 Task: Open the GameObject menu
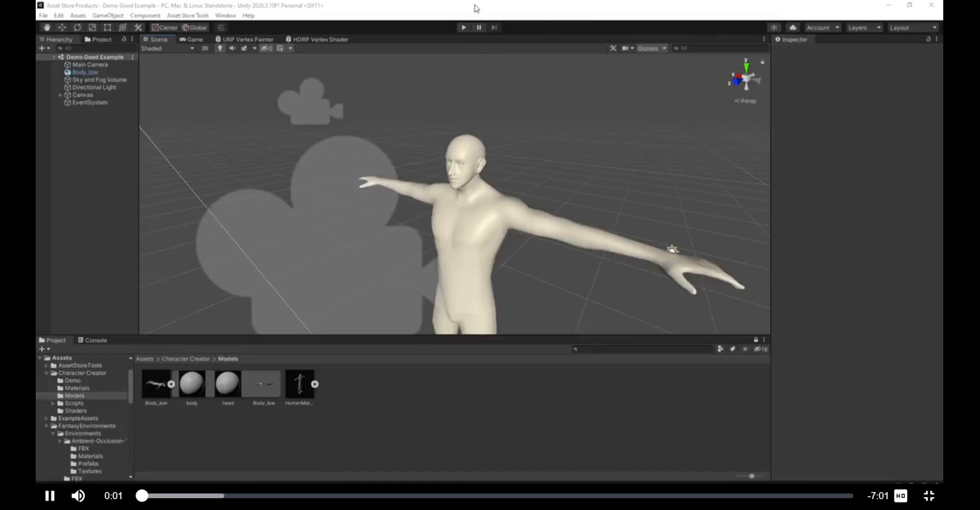[108, 15]
